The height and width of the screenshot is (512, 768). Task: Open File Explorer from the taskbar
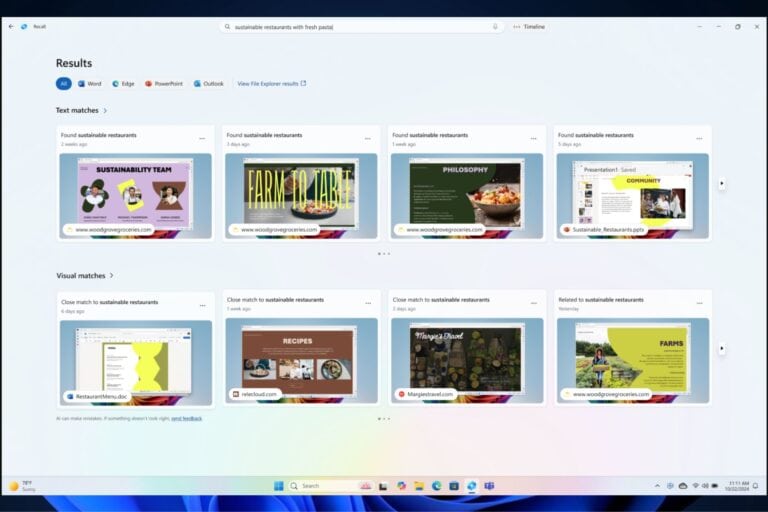pos(419,486)
